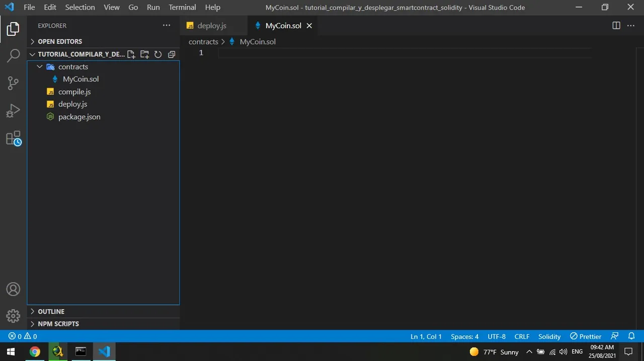Open the Go menu

tap(133, 7)
